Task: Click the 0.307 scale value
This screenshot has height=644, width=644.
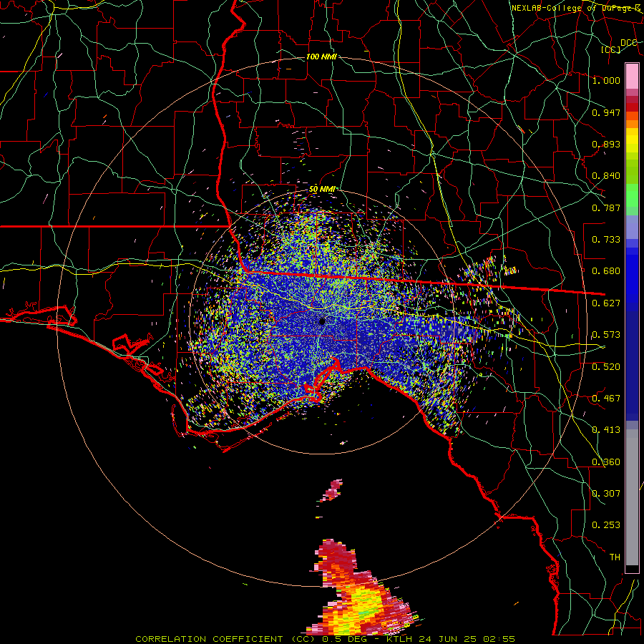Action: (x=606, y=494)
